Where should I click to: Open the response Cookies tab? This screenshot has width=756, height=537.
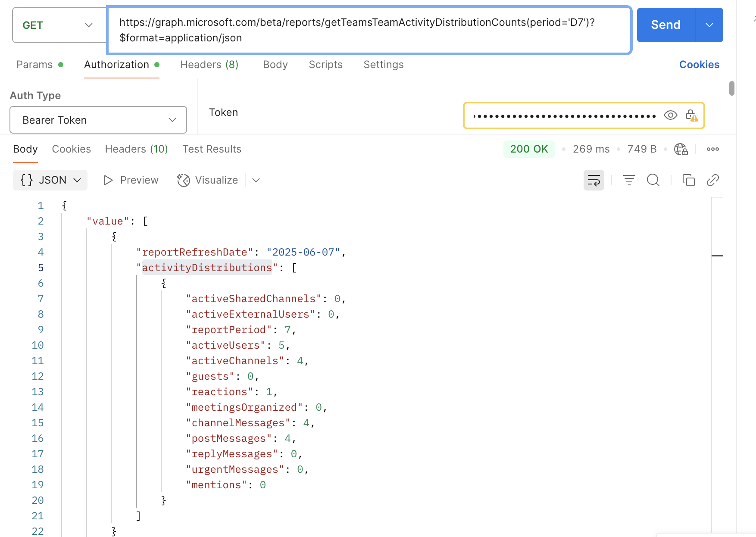point(72,149)
